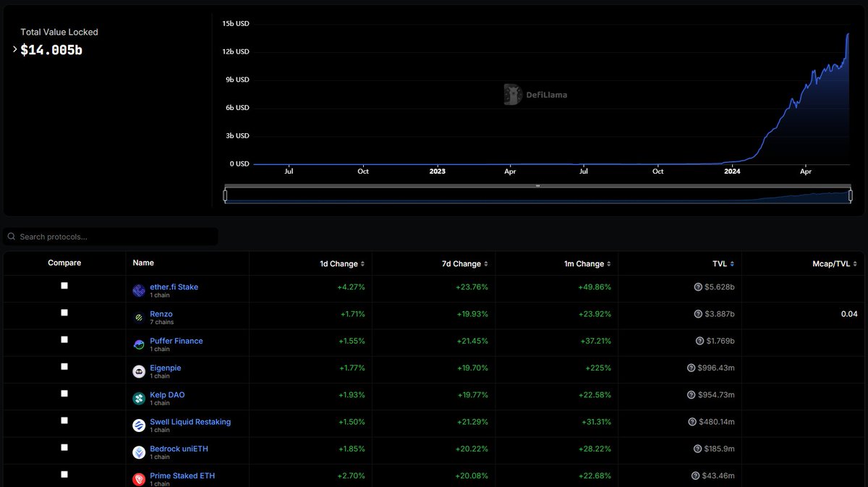
Task: Click the 2023 label on chart axis
Action: pyautogui.click(x=438, y=171)
